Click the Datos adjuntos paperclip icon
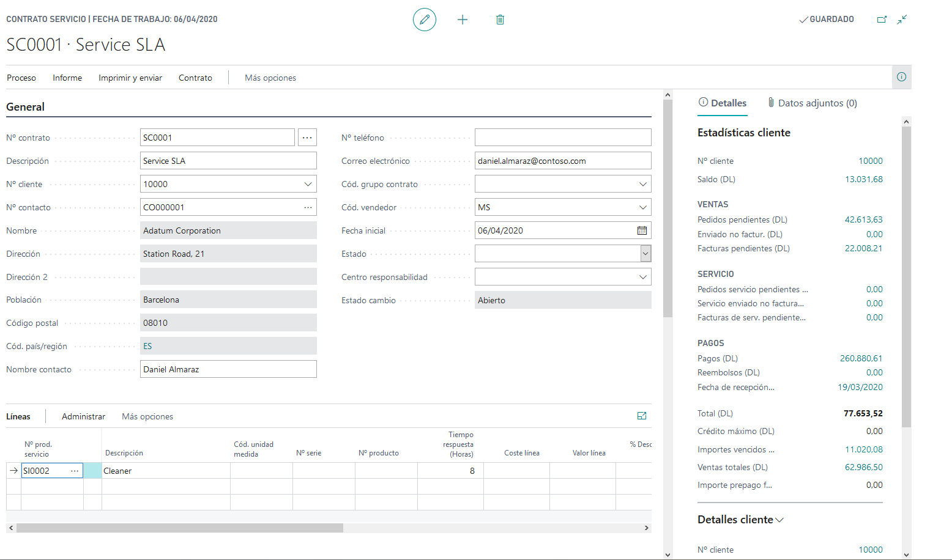952x560 pixels. 772,103
